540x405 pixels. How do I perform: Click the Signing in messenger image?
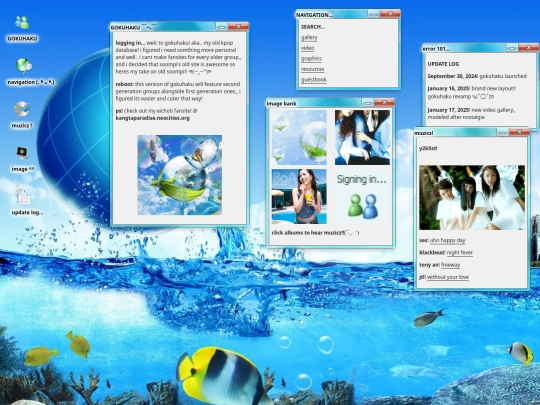point(362,196)
